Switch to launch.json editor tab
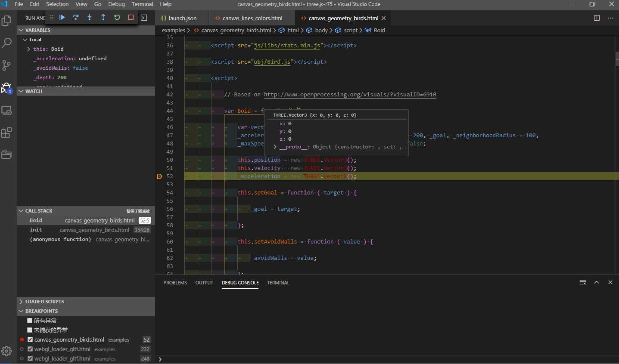This screenshot has height=364, width=619. pyautogui.click(x=182, y=18)
